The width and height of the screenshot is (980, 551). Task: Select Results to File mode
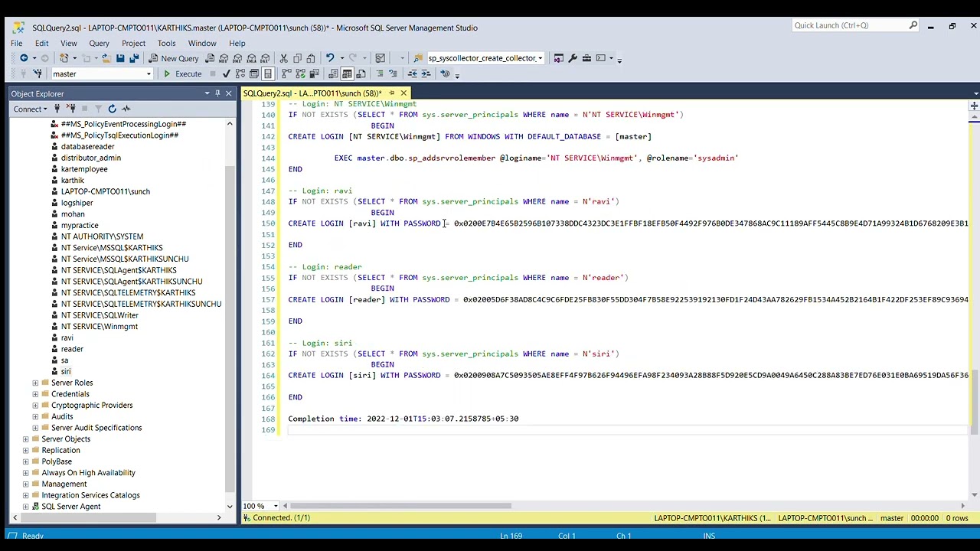361,74
